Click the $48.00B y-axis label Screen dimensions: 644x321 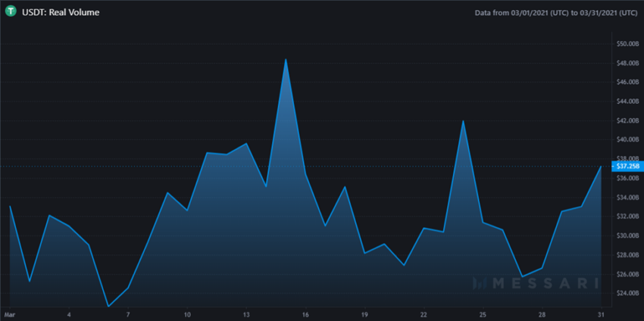(628, 63)
